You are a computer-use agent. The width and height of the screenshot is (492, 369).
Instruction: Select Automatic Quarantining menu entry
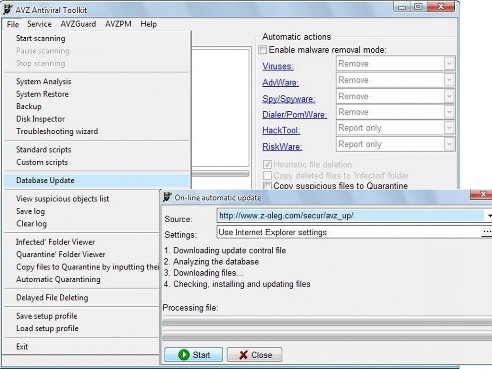click(82, 279)
